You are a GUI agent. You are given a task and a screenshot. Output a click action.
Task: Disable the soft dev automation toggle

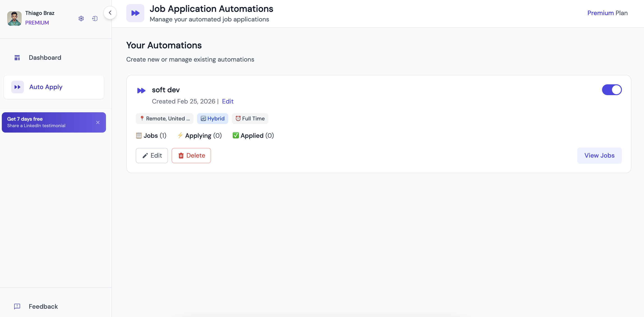tap(612, 90)
